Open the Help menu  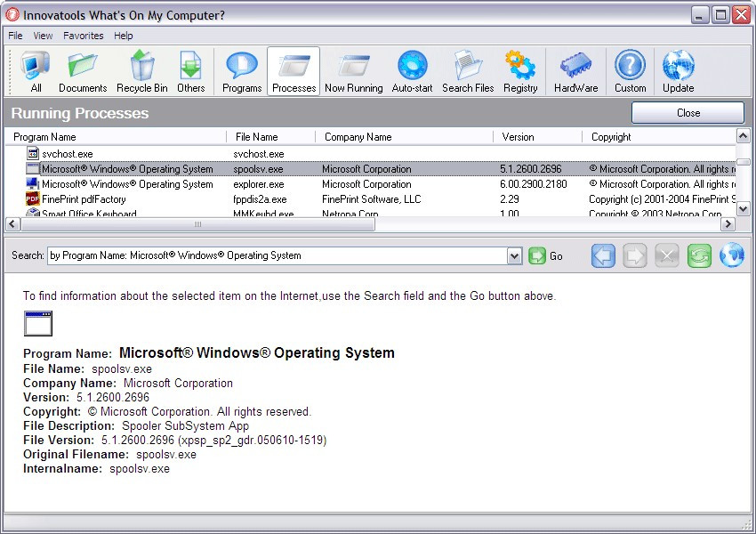point(124,36)
